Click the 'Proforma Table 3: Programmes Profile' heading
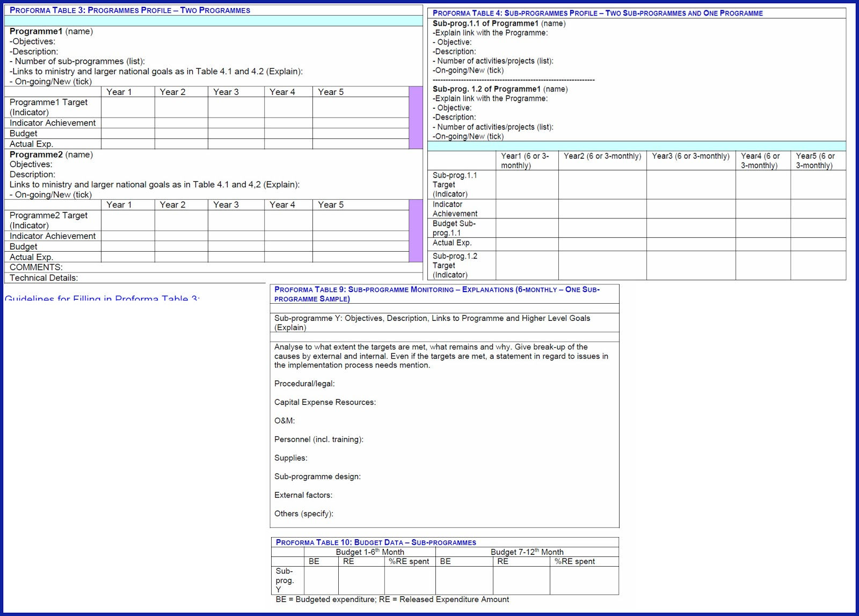The height and width of the screenshot is (616, 859). [x=129, y=10]
